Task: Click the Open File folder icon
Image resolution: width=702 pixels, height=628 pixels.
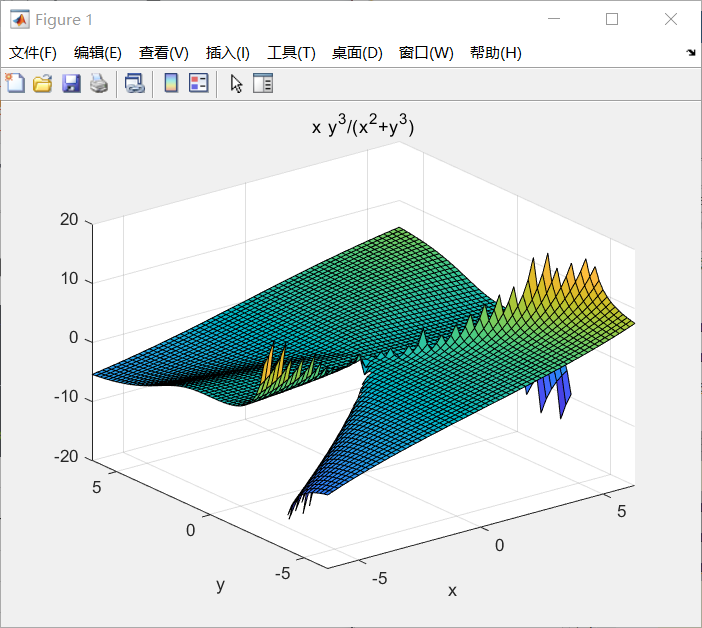Action: (x=43, y=84)
